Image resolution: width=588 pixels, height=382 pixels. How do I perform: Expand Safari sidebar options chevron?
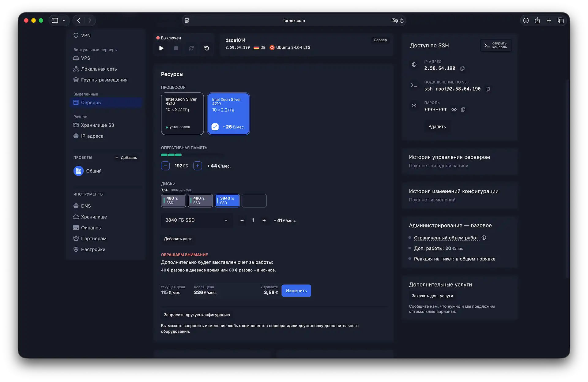64,21
